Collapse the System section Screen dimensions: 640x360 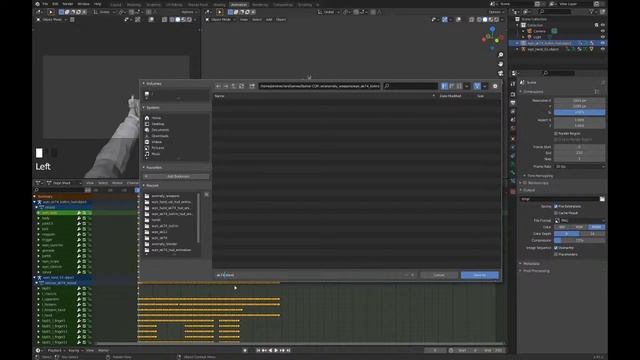144,107
